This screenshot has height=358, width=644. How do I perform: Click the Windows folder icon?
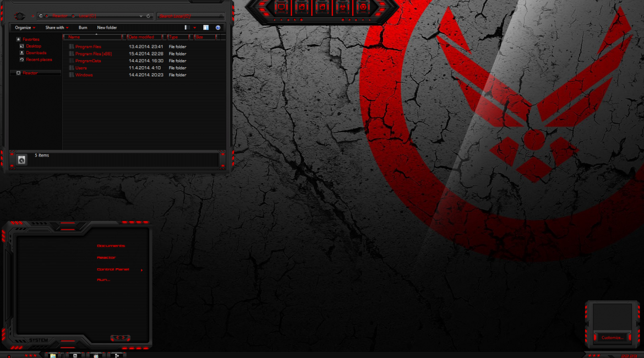click(72, 75)
